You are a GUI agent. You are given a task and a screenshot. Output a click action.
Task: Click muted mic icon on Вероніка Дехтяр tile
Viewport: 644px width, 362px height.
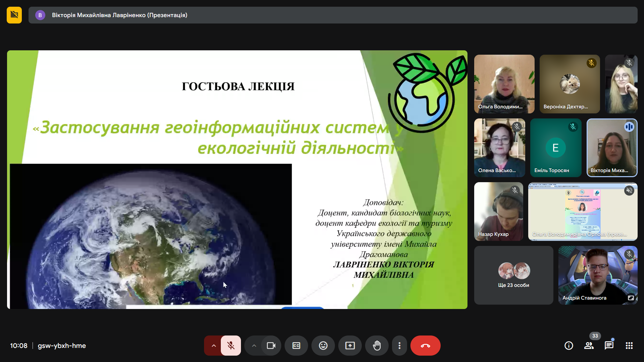coord(592,63)
